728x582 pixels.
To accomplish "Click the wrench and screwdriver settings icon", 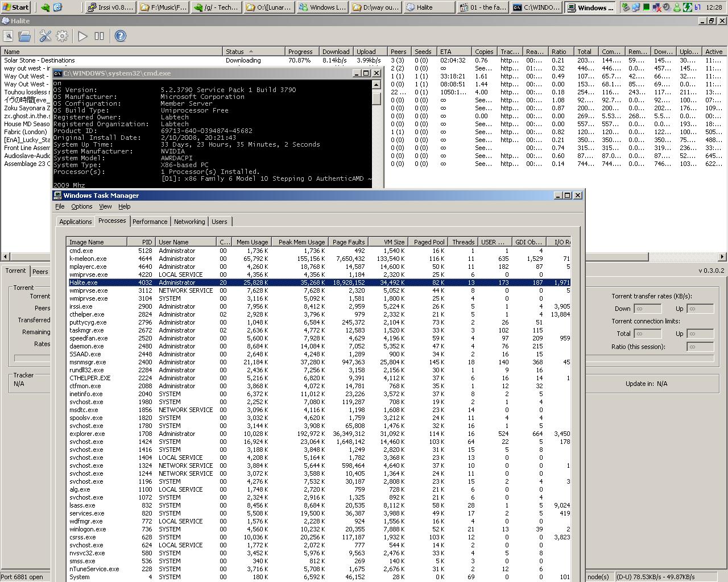I will 45,36.
